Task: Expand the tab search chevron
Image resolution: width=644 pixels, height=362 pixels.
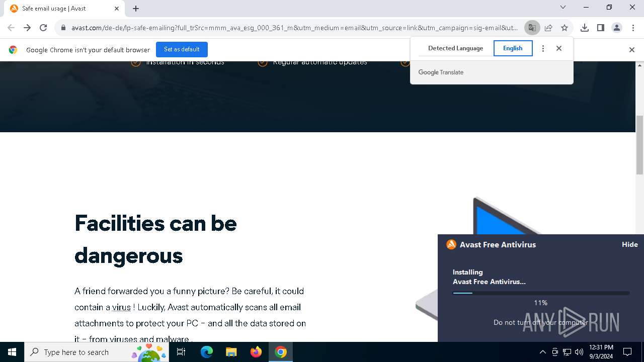Action: tap(563, 7)
